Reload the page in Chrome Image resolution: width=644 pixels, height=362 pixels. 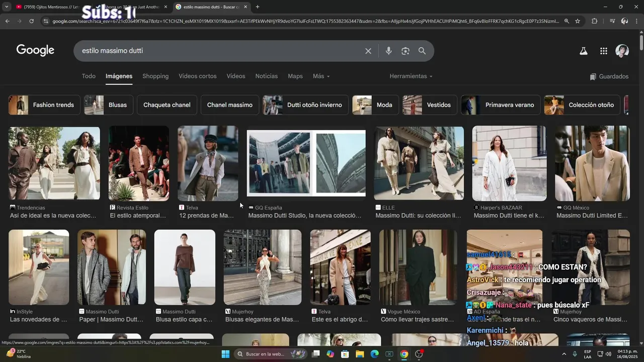(x=32, y=21)
